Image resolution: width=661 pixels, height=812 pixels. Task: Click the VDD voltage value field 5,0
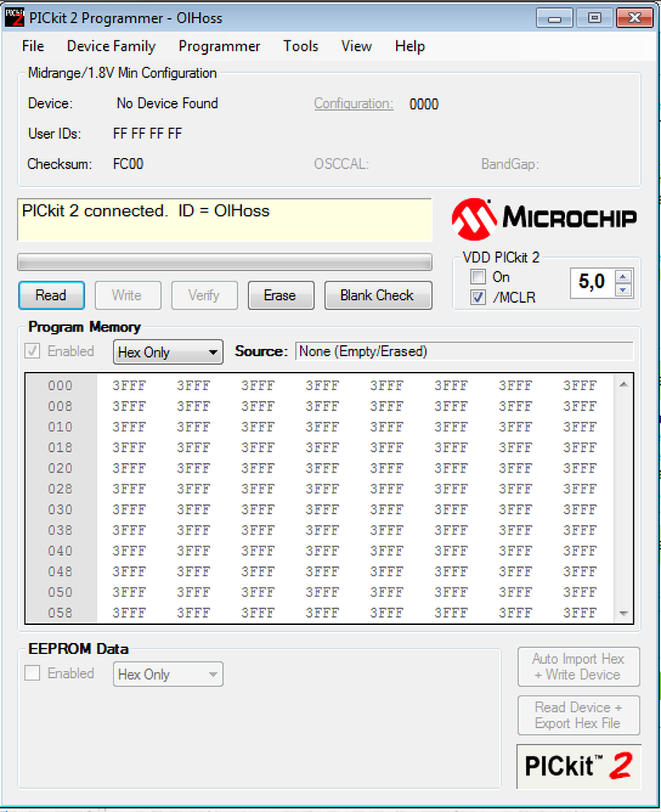592,283
